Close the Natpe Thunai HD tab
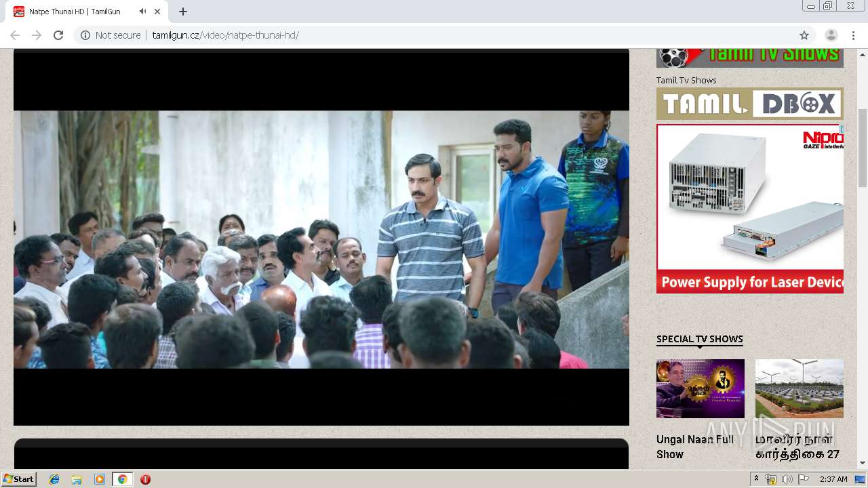This screenshot has width=868, height=488. coord(157,12)
